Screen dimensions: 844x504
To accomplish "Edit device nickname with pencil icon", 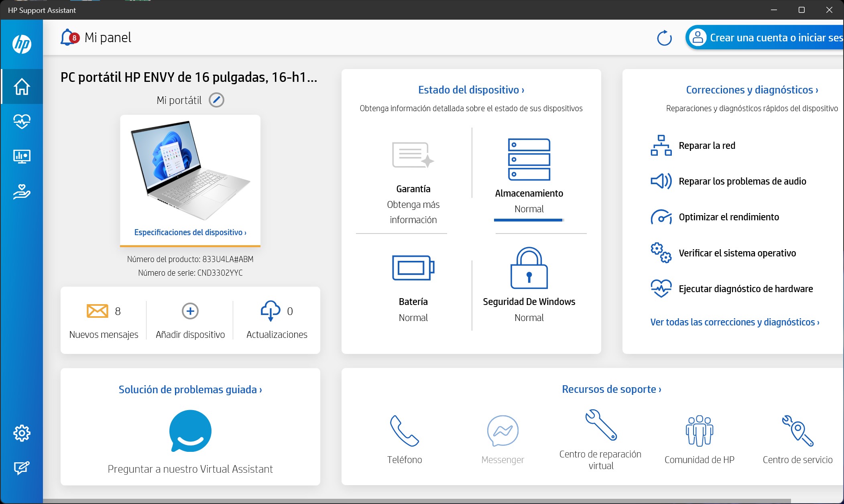I will point(216,100).
